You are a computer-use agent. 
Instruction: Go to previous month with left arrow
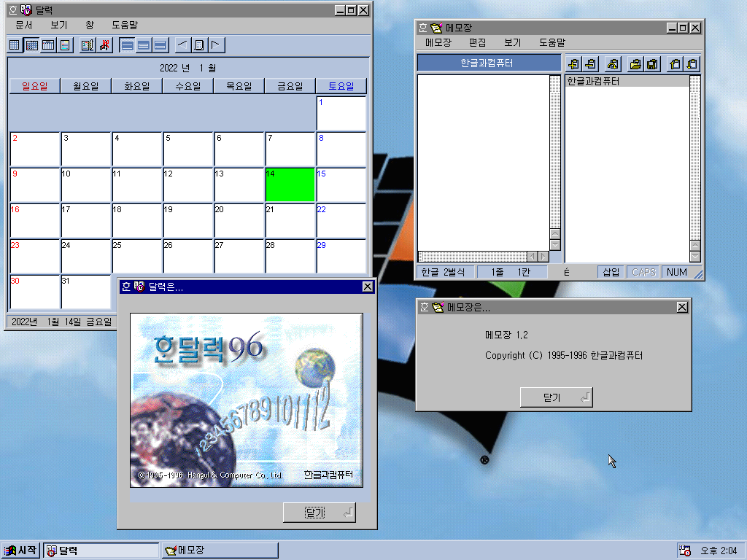point(182,45)
